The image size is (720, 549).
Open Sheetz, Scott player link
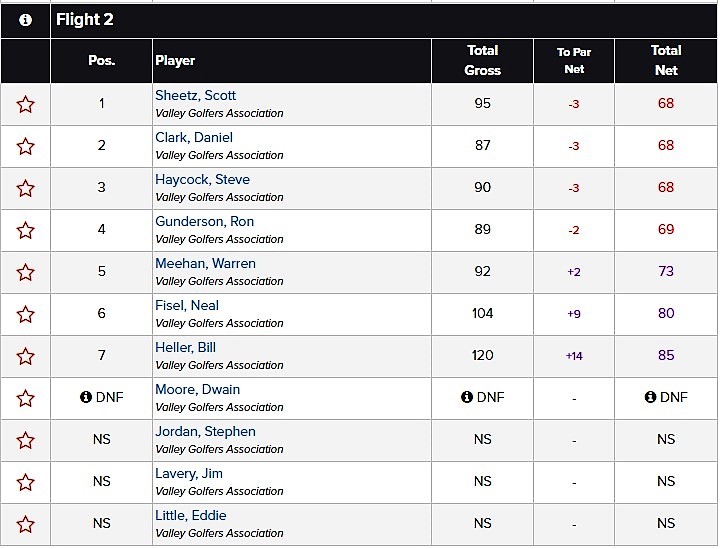pyautogui.click(x=195, y=96)
